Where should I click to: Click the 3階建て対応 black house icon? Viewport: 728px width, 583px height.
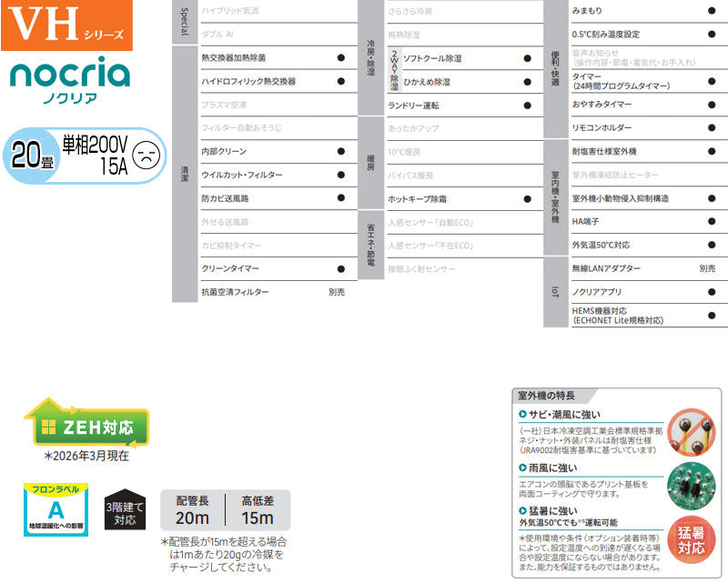(125, 509)
